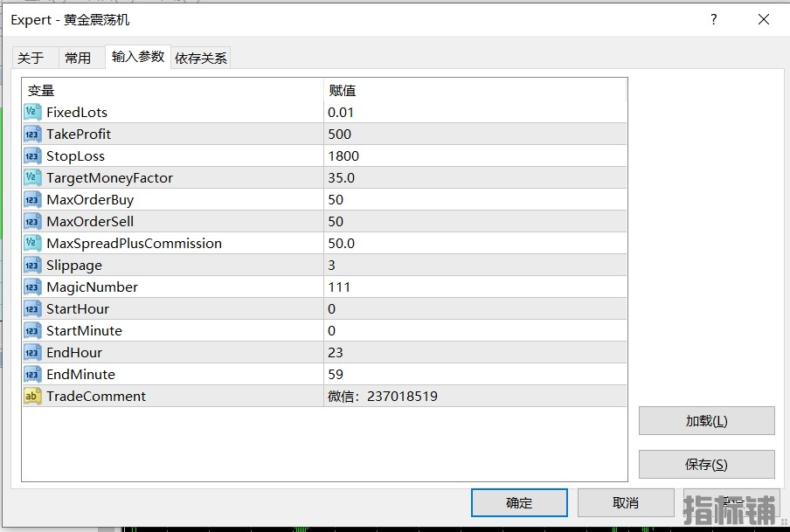This screenshot has width=790, height=532.
Task: Switch to the 依存关系 tab
Action: point(201,58)
